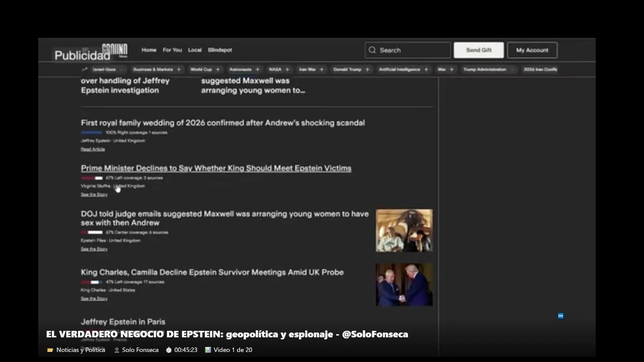Open DOJ told judge emails headline
This screenshot has height=362, width=644.
point(225,218)
